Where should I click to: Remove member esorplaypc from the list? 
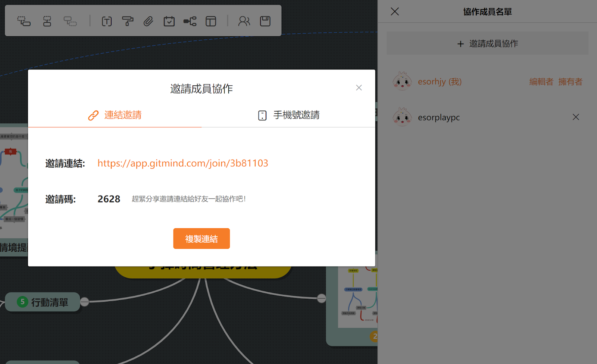click(x=576, y=117)
